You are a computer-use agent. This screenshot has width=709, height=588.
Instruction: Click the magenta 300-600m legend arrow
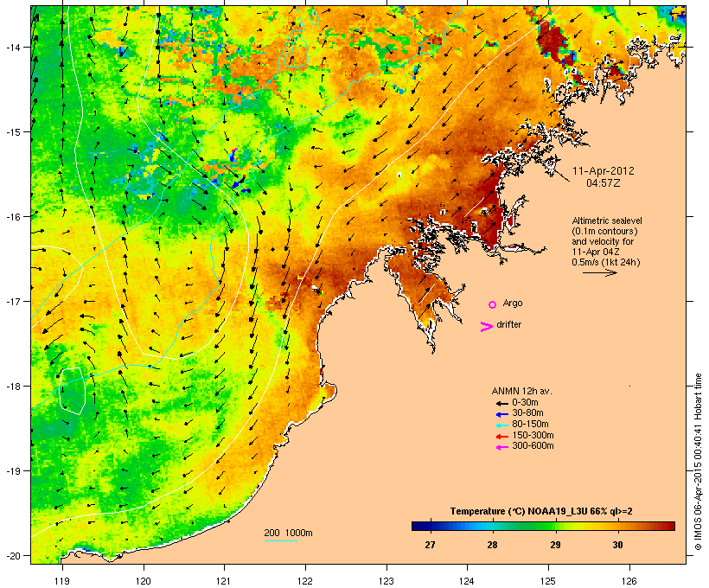tap(502, 447)
